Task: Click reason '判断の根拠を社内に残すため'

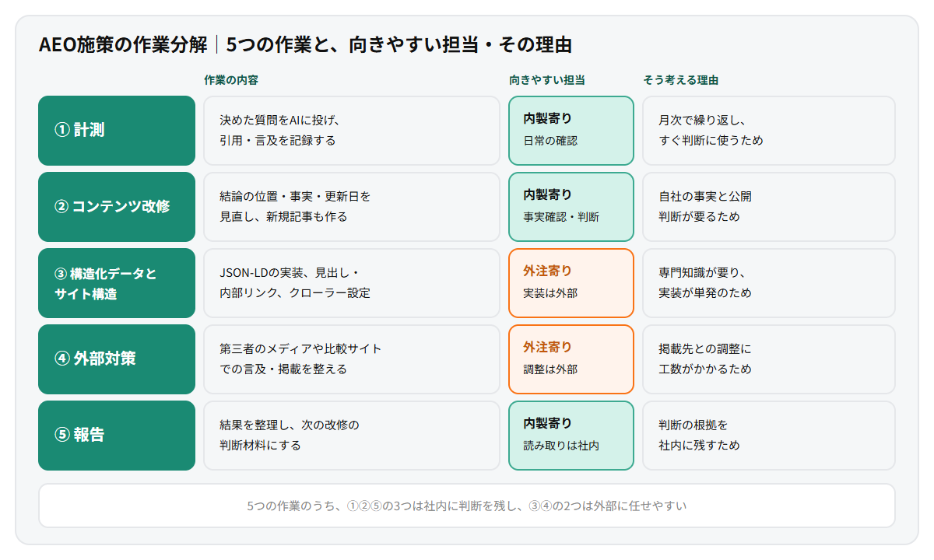Action: pyautogui.click(x=769, y=436)
